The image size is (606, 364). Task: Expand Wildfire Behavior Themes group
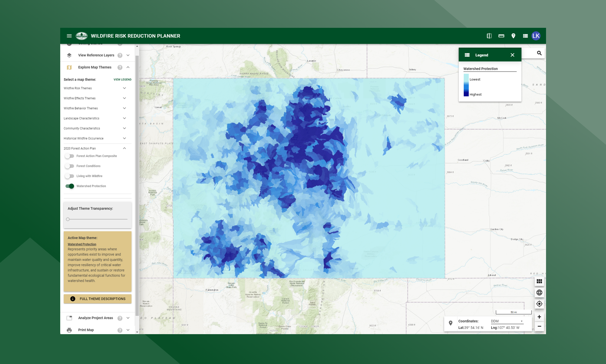click(124, 108)
